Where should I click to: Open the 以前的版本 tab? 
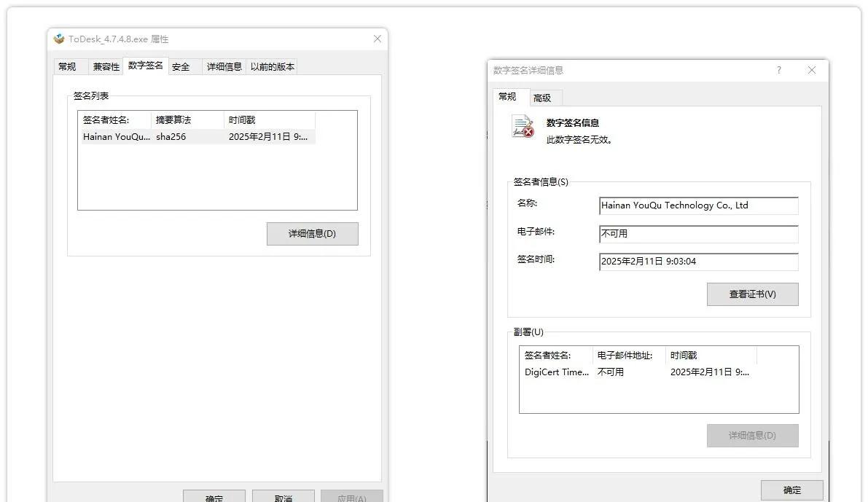click(273, 66)
